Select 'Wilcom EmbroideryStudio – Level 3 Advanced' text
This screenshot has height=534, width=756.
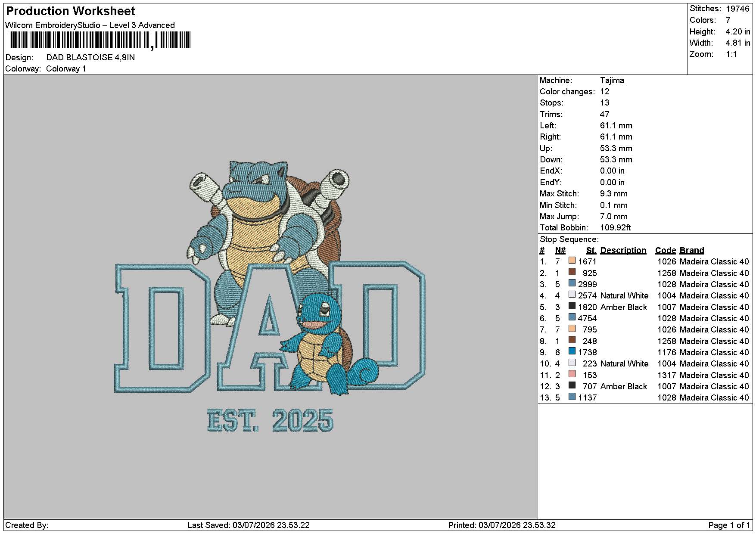point(90,25)
